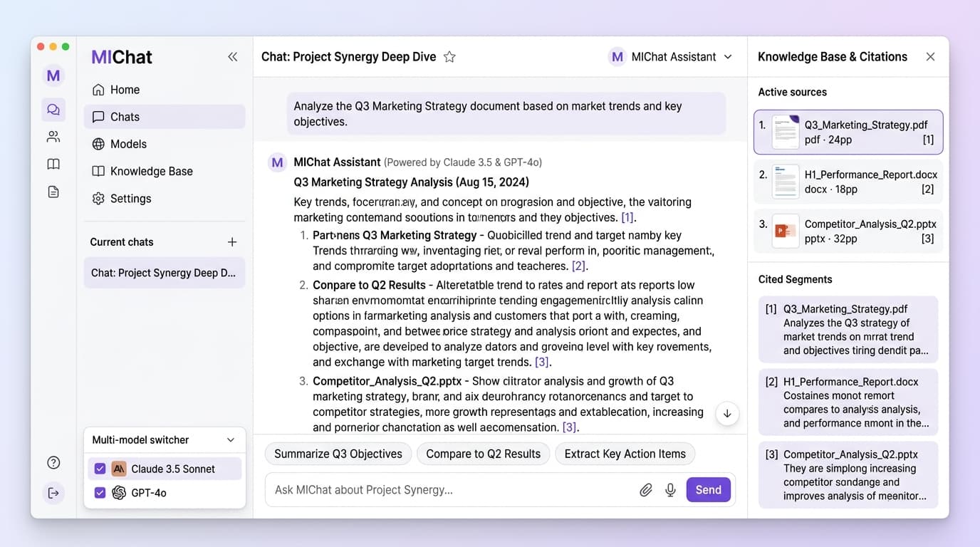Click the Chat: Project Synergy Deep Dive title
This screenshot has height=547, width=980.
click(x=349, y=57)
